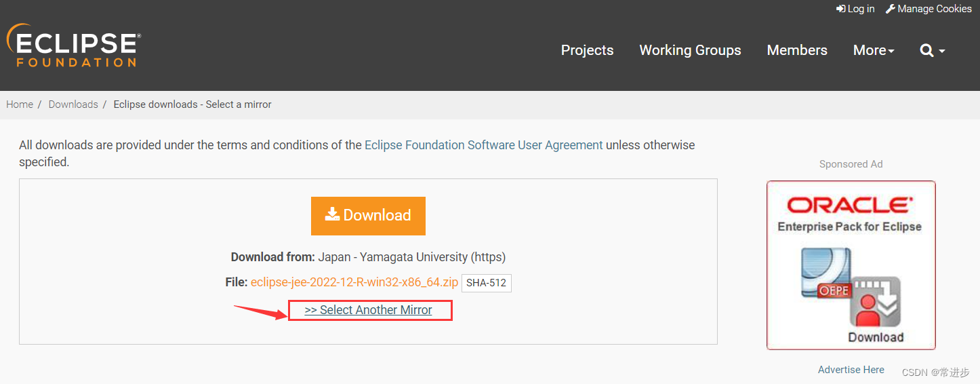Click the Log in link
980x384 pixels.
pos(855,9)
